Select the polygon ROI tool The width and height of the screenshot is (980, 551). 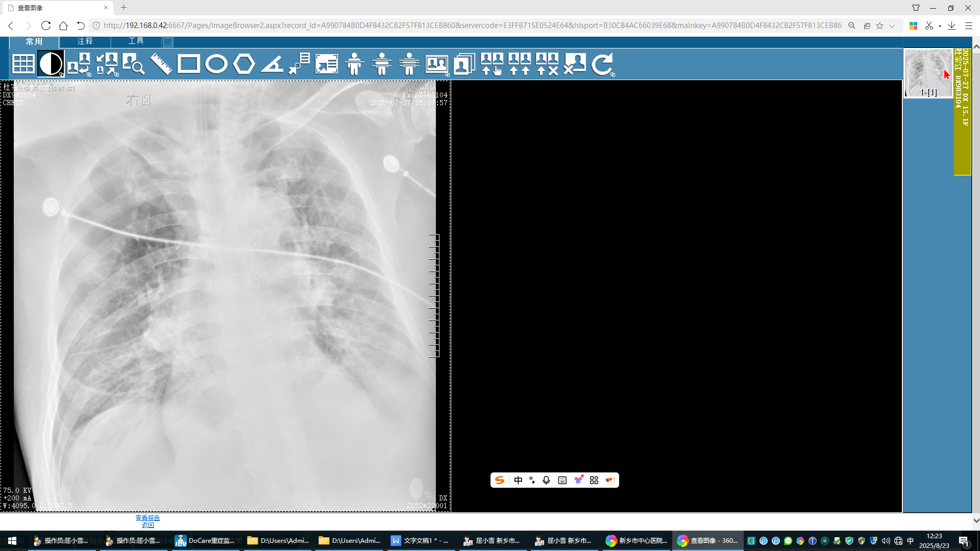(x=243, y=64)
